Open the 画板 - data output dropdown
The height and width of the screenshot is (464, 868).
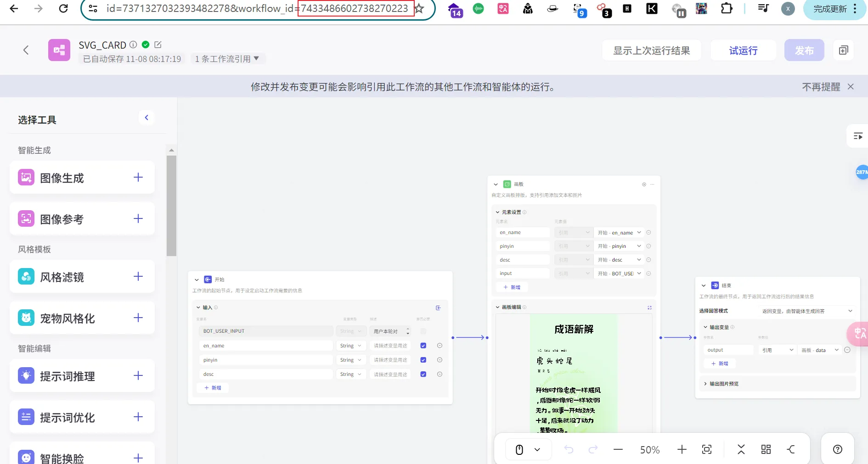(820, 350)
